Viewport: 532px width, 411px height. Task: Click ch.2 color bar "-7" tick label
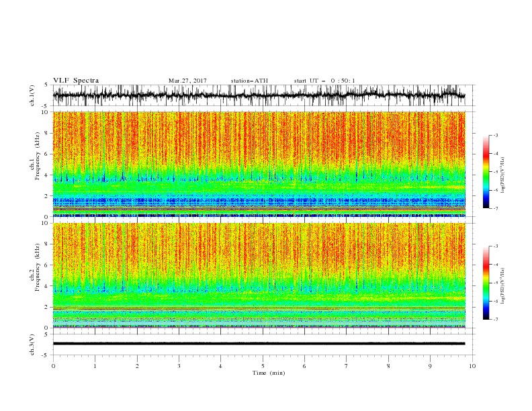(495, 320)
